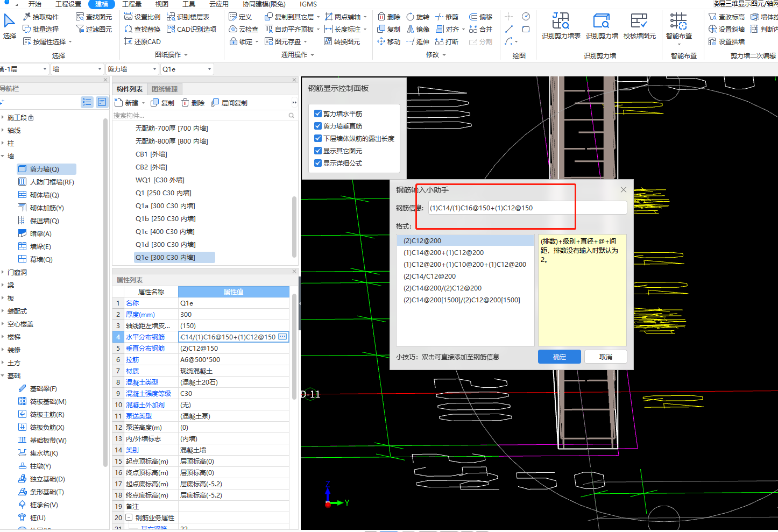Click 垂直分布钢筋 value (2)C12@150
This screenshot has width=778, height=532.
pos(234,348)
